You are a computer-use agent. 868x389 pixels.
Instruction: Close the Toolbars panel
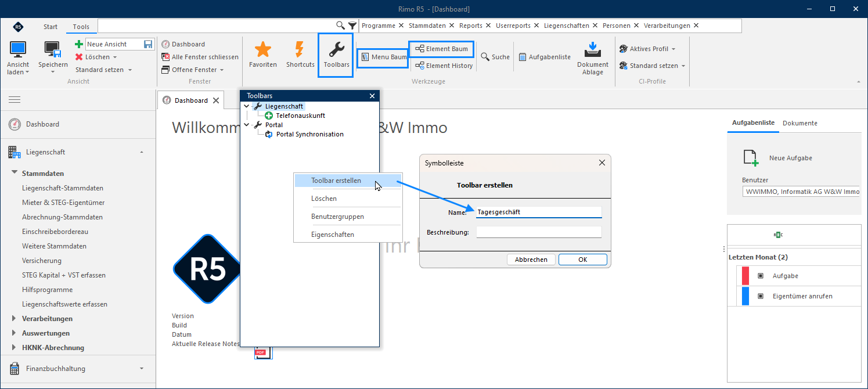pyautogui.click(x=372, y=96)
